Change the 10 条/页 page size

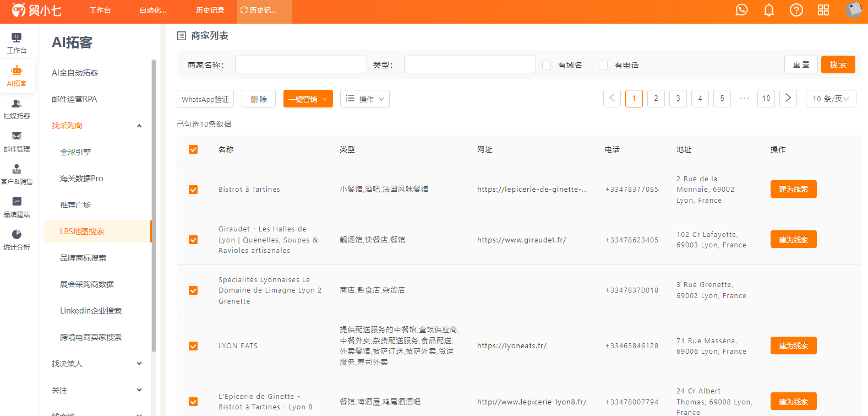tap(831, 99)
